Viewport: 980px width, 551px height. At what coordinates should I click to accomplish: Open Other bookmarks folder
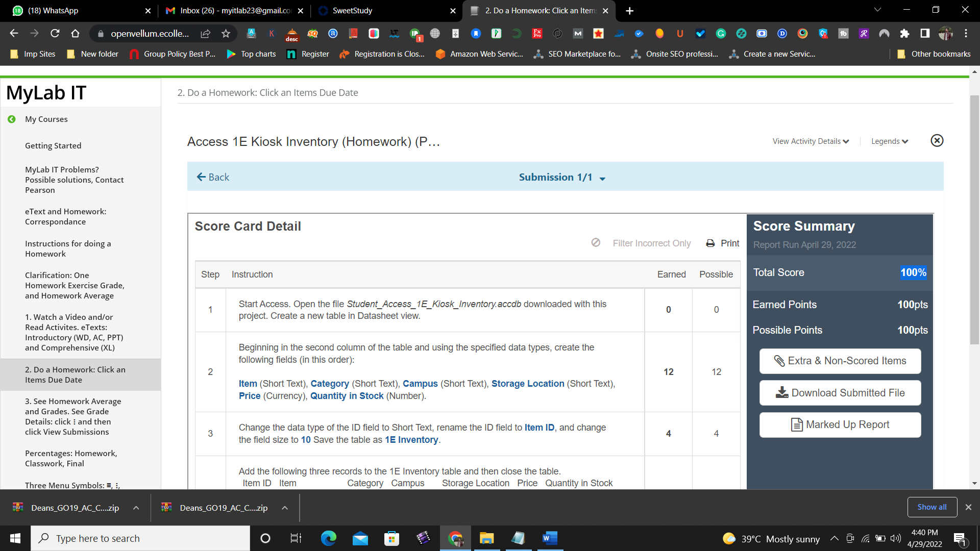(934, 54)
